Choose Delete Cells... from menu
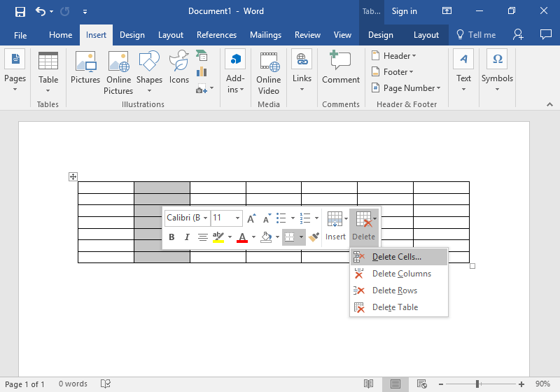The width and height of the screenshot is (560, 392). (399, 257)
